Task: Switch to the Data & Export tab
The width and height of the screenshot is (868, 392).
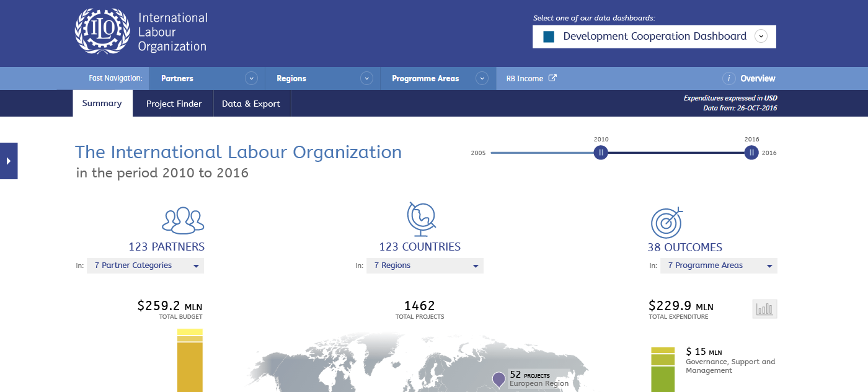Action: [251, 104]
